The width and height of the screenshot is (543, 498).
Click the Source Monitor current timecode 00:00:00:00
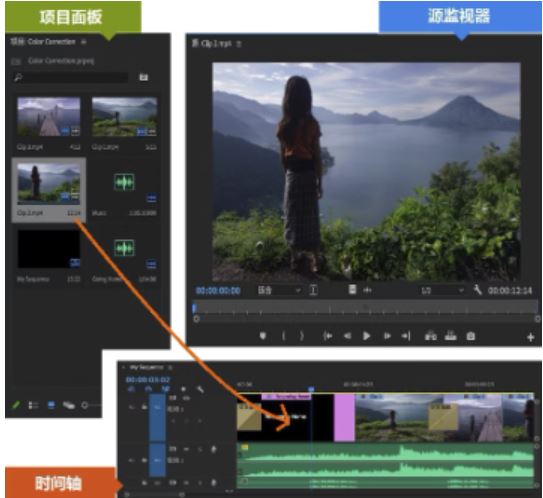218,291
